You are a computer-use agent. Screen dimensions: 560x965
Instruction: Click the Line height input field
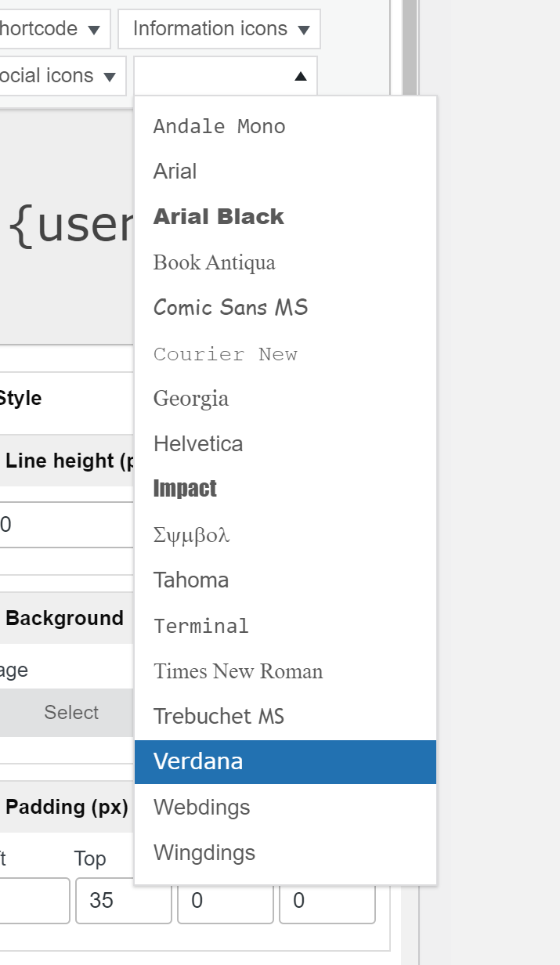coord(67,525)
